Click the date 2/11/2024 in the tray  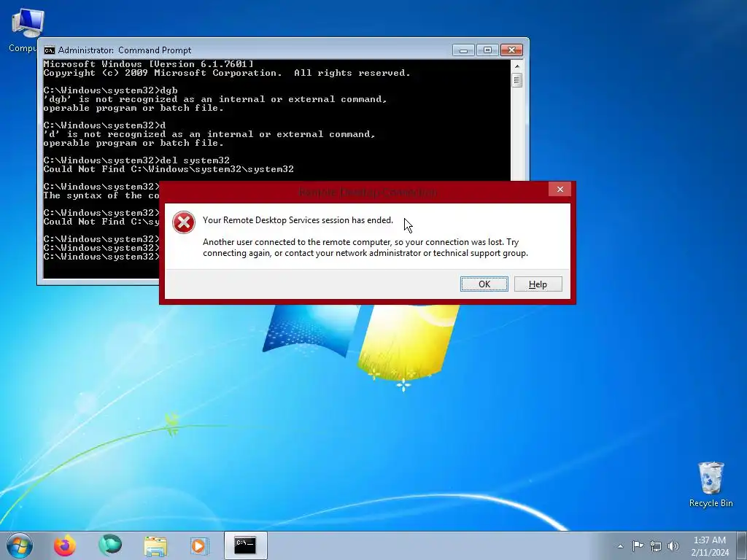coord(710,553)
